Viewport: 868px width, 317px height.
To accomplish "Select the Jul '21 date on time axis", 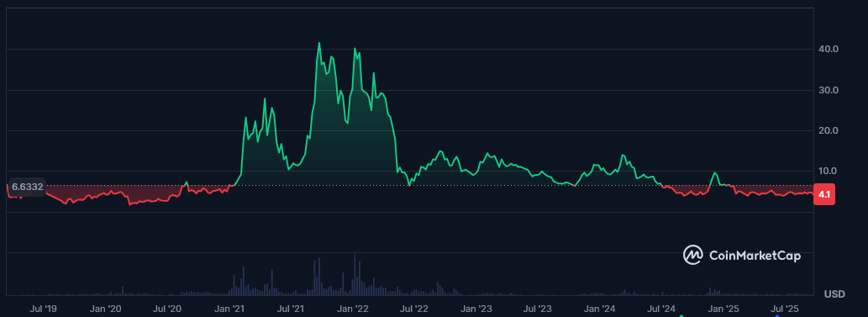I will 292,308.
